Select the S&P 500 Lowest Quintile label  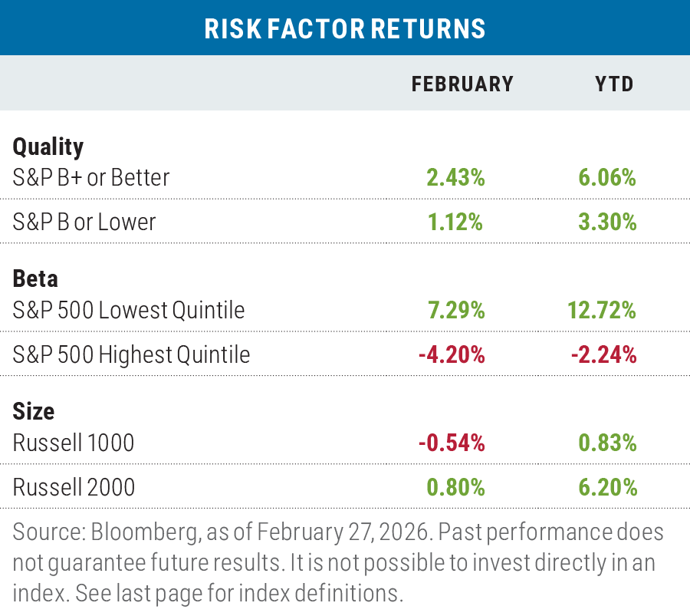pos(129,310)
